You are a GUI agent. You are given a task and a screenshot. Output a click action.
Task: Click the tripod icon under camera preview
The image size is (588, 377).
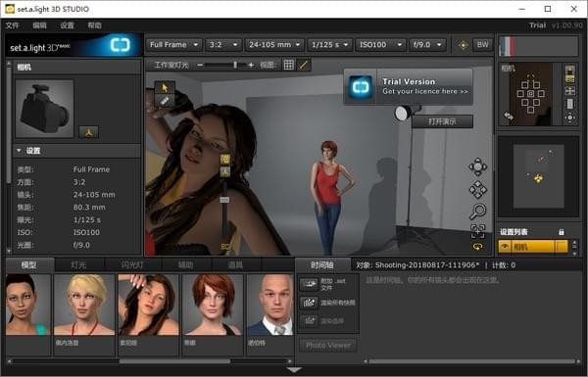(x=88, y=132)
